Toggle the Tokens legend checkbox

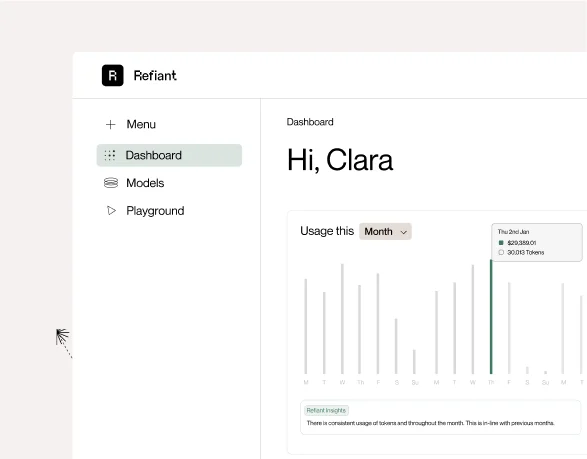501,252
